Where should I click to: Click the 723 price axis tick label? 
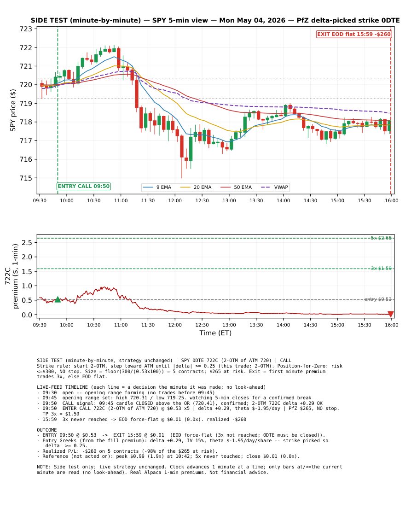pos(26,29)
